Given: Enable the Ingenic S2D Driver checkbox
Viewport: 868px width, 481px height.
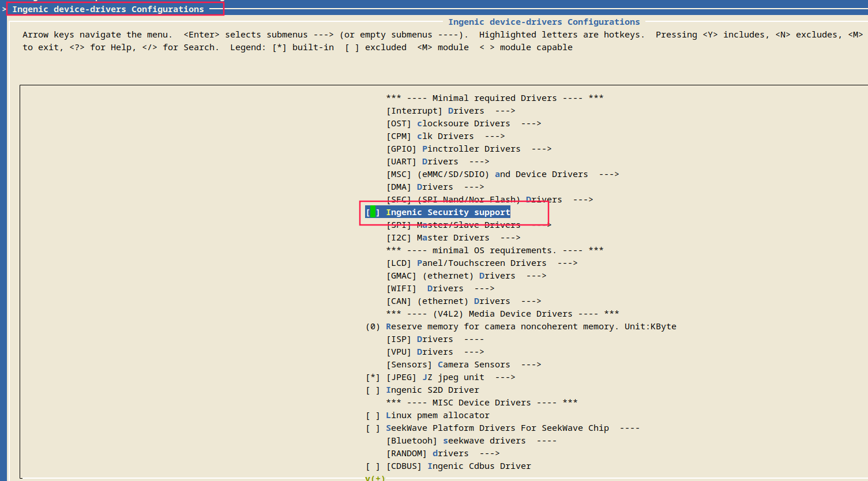Looking at the screenshot, I should click(x=373, y=390).
